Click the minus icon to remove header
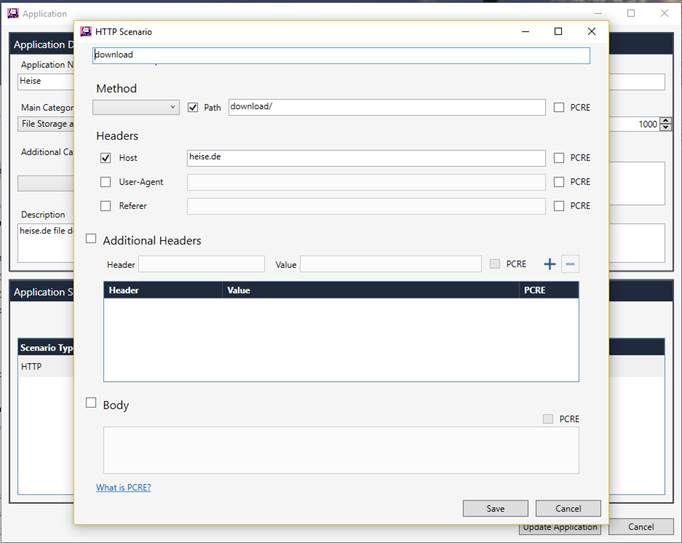The width and height of the screenshot is (682, 543). [x=570, y=264]
